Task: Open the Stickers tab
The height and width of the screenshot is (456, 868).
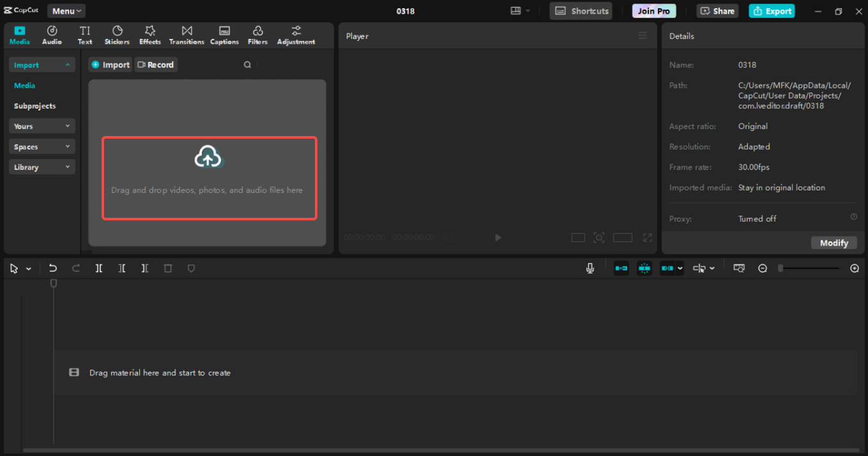Action: tap(117, 35)
